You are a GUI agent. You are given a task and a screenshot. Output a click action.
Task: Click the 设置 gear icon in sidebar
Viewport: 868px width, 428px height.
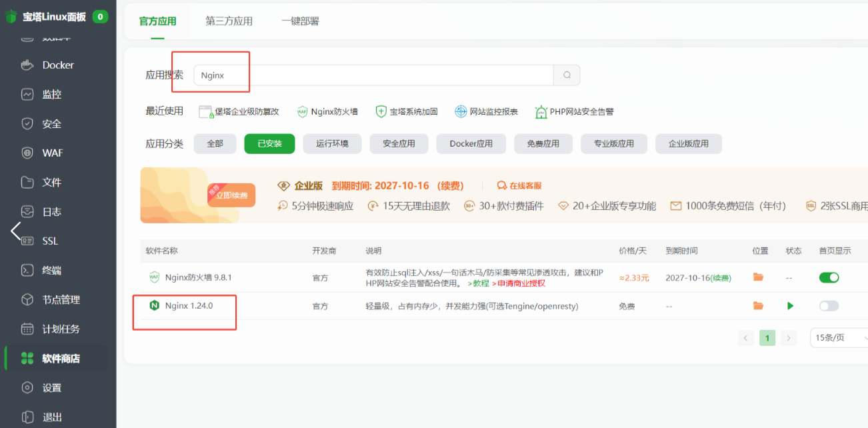pos(27,387)
